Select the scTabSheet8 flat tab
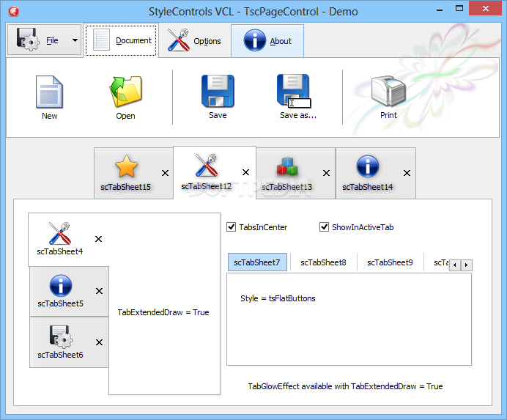The image size is (507, 420). (323, 262)
